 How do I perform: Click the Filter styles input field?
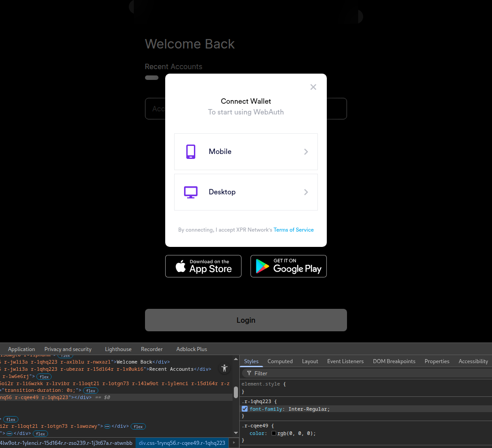point(368,373)
